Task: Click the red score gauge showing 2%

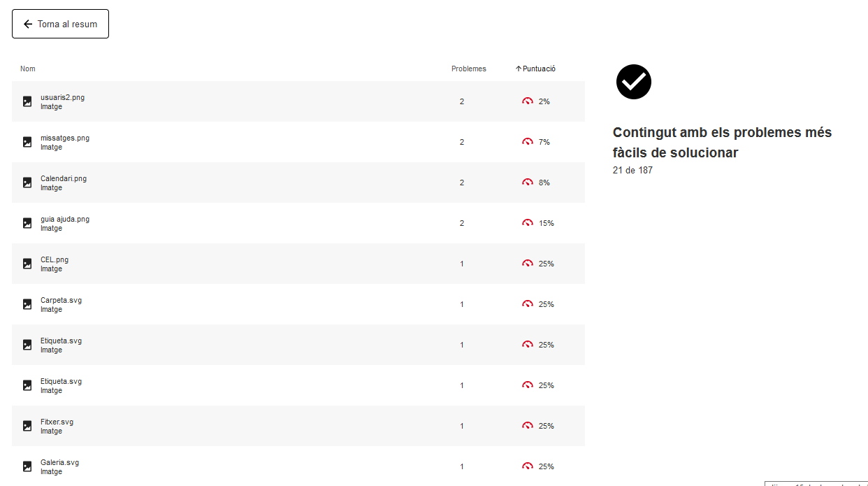Action: point(528,101)
